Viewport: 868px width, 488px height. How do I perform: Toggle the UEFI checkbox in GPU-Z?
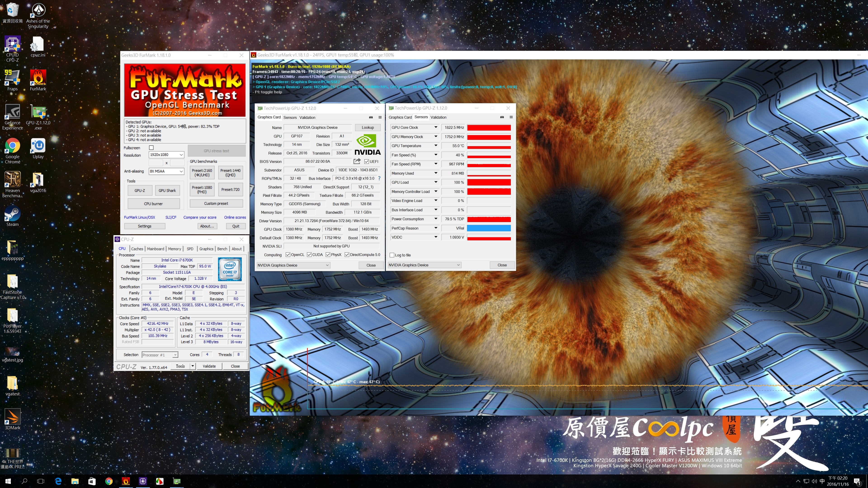click(x=366, y=161)
